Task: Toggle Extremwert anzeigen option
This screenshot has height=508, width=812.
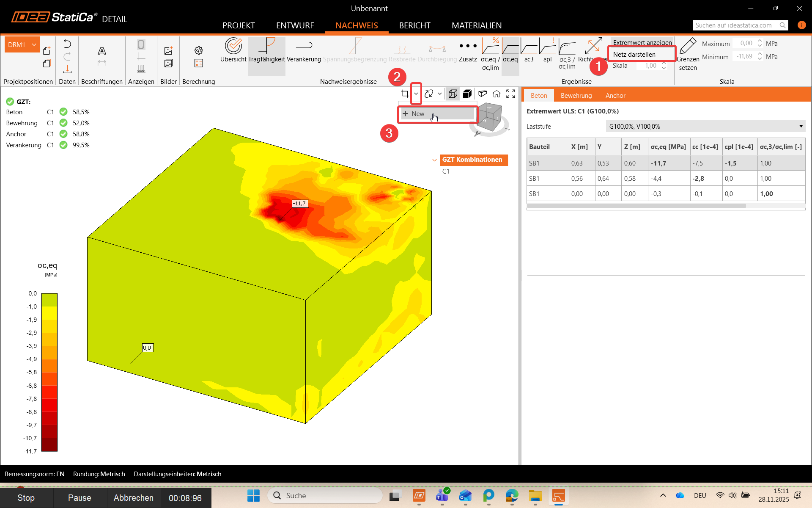Action: point(642,42)
